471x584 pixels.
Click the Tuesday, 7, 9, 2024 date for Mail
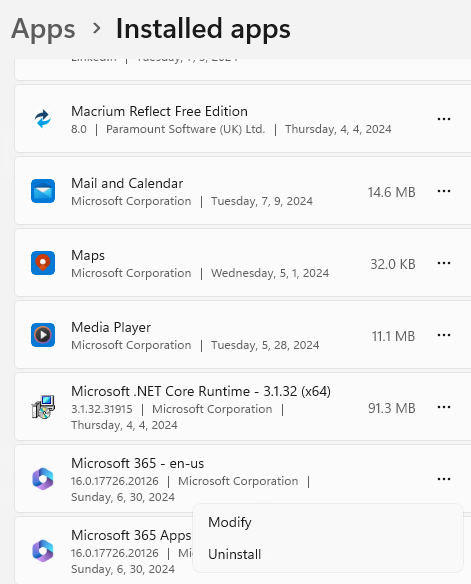point(262,201)
